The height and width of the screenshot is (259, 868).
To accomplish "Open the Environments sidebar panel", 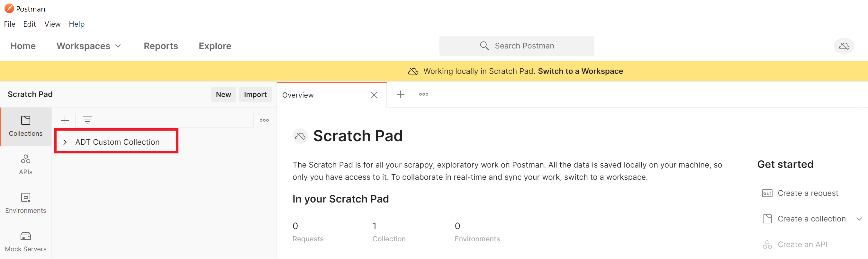I will click(26, 203).
